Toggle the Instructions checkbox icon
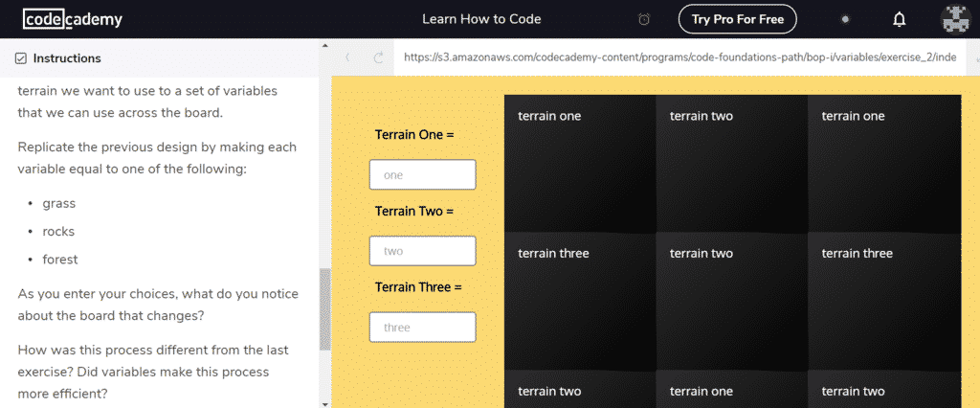This screenshot has width=980, height=408. click(21, 58)
